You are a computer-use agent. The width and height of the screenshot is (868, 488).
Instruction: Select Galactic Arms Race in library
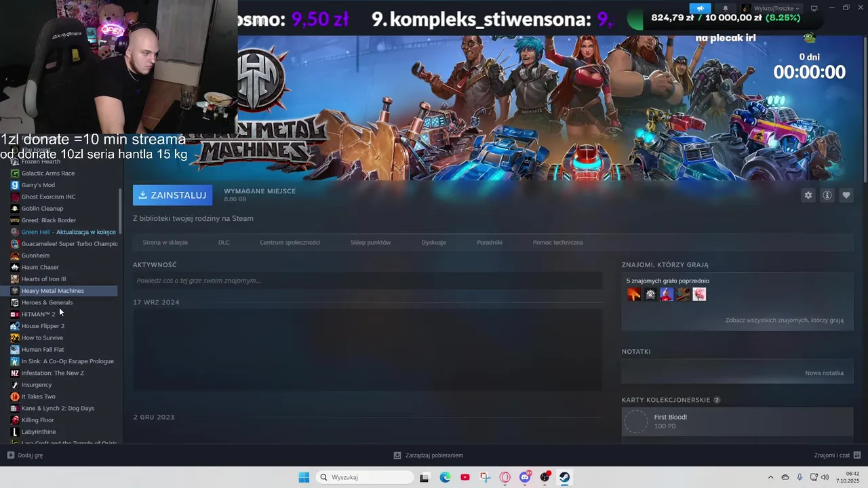(x=48, y=174)
